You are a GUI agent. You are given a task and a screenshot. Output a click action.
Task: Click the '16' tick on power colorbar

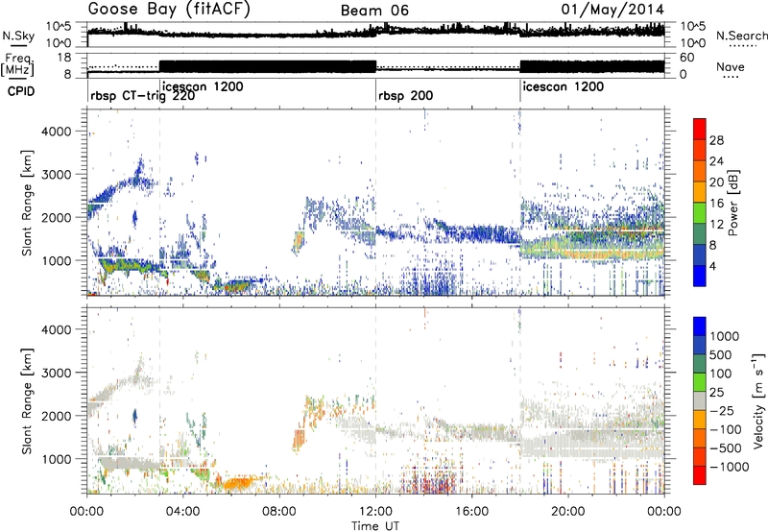click(x=716, y=204)
